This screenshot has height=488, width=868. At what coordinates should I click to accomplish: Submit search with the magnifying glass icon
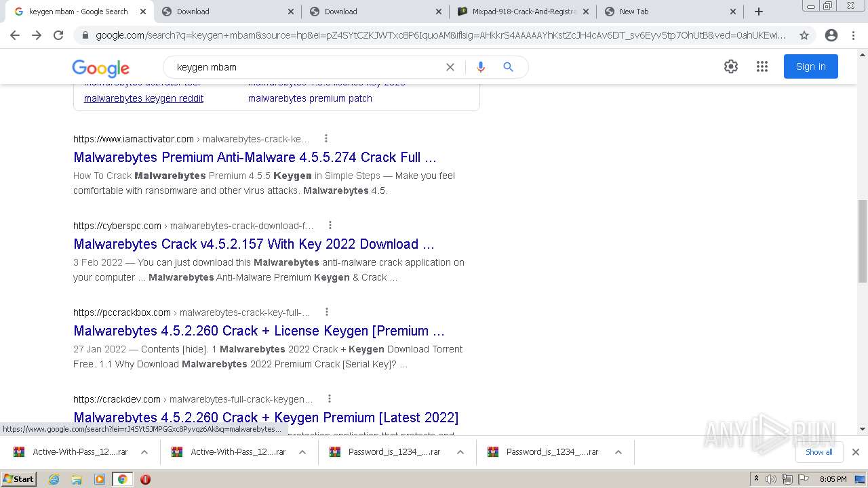(508, 67)
